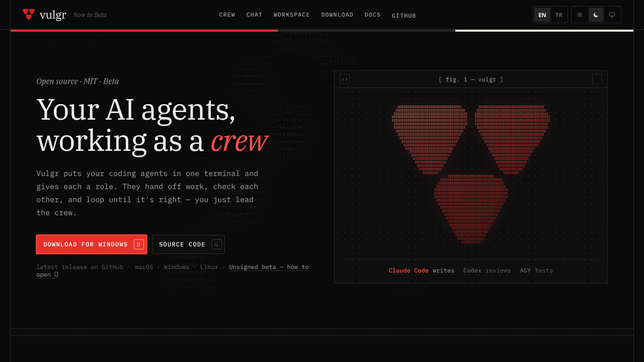Switch language to EN
This screenshot has width=644, height=362.
click(542, 15)
